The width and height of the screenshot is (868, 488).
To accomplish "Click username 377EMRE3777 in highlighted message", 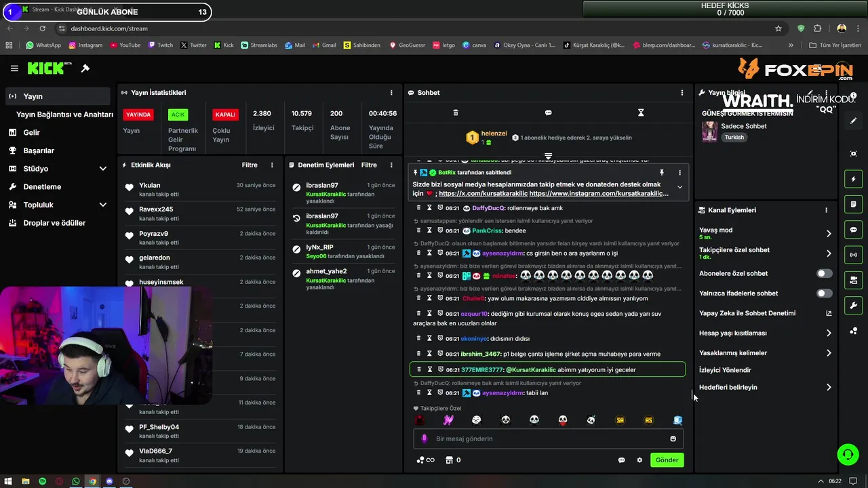I will [x=482, y=370].
